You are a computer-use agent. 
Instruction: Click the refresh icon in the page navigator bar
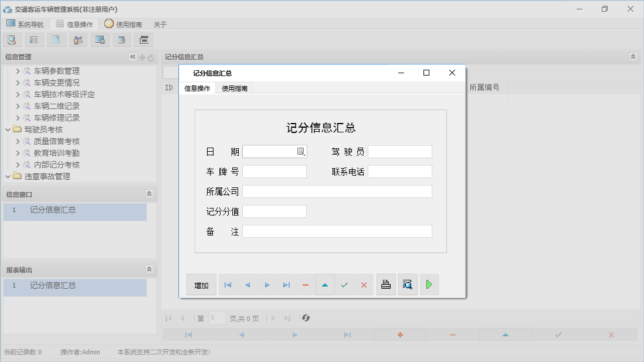click(x=305, y=318)
